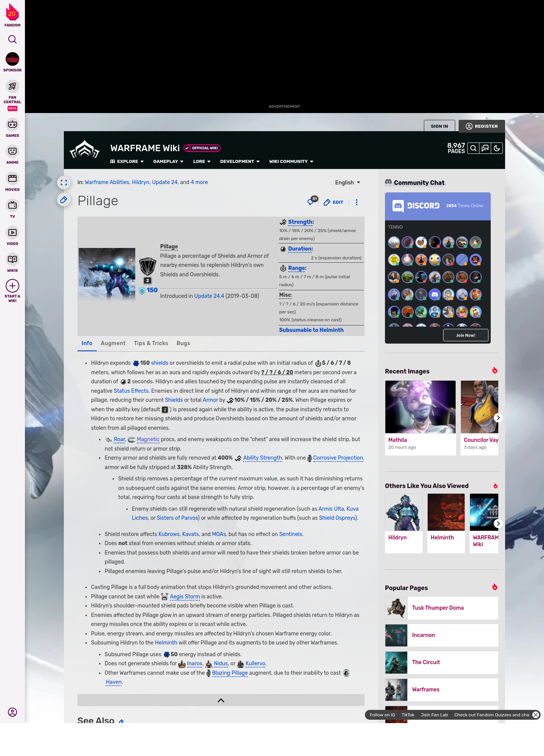Click the Follow on IG banner link
This screenshot has height=756, width=544.
pos(382,715)
